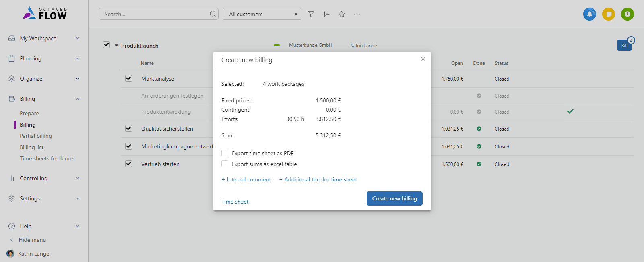
Task: Open Partial billing in the sidebar
Action: point(36,136)
